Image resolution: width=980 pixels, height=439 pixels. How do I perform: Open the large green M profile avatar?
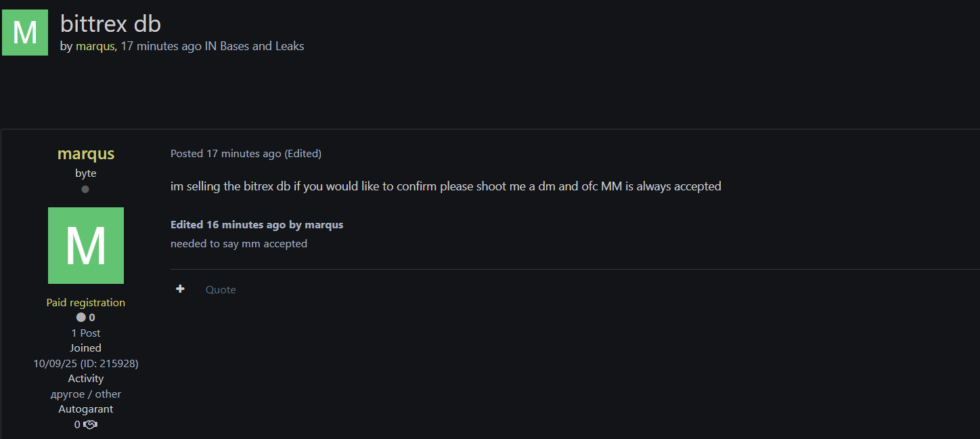click(86, 245)
